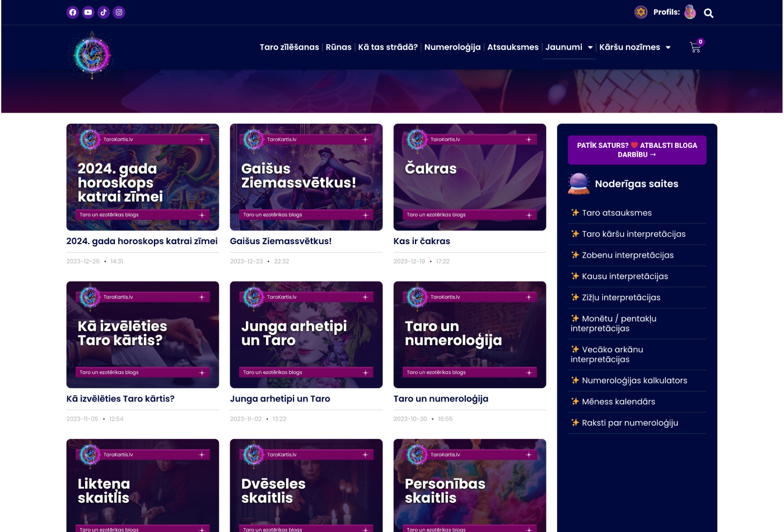784x532 pixels.
Task: Click the Atbalsti bloga darbību button
Action: (637, 150)
